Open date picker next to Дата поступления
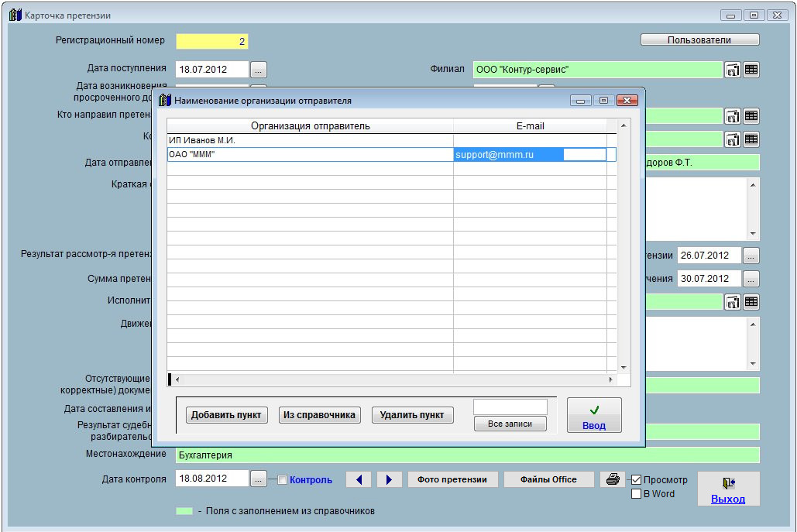 [259, 70]
